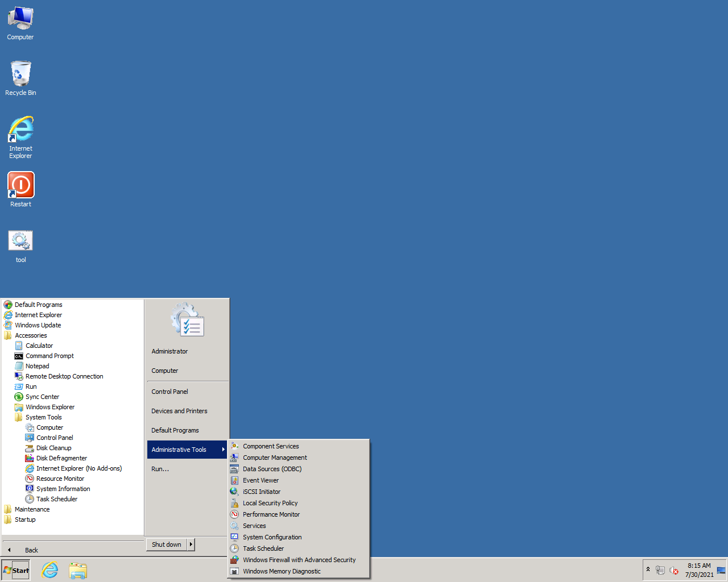Collapse the System Tools folder
The image size is (728, 582).
click(43, 417)
